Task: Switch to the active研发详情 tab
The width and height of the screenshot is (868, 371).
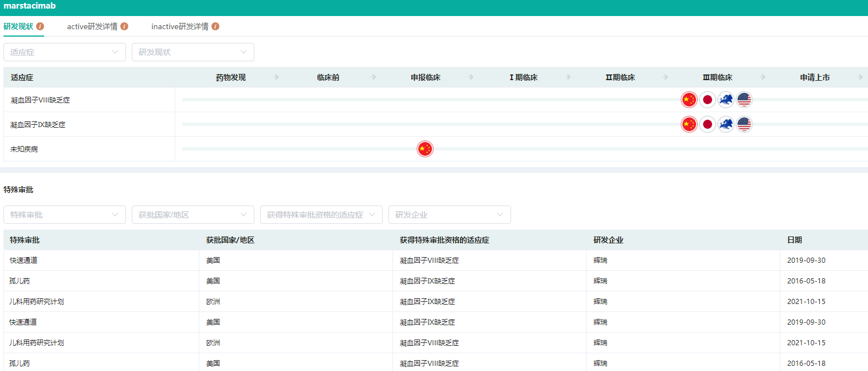Action: (92, 26)
